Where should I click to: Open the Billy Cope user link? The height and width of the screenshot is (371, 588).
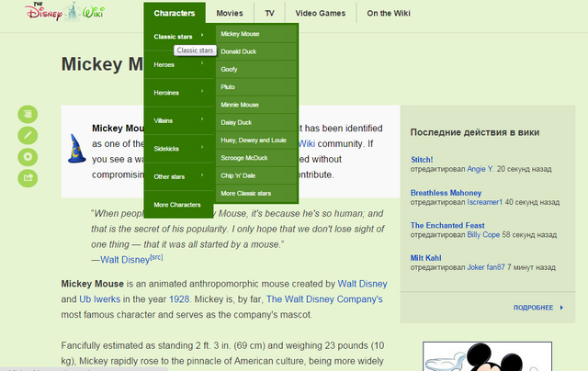click(x=483, y=234)
